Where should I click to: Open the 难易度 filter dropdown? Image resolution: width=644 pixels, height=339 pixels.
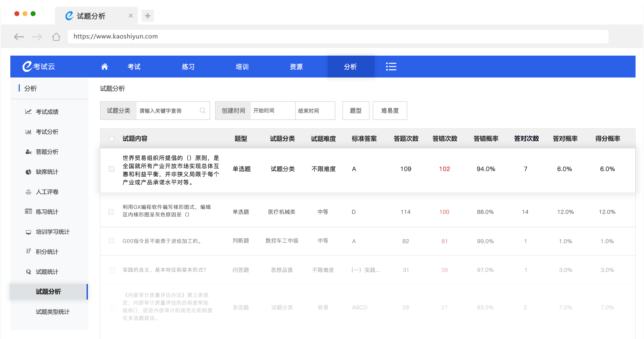[390, 111]
